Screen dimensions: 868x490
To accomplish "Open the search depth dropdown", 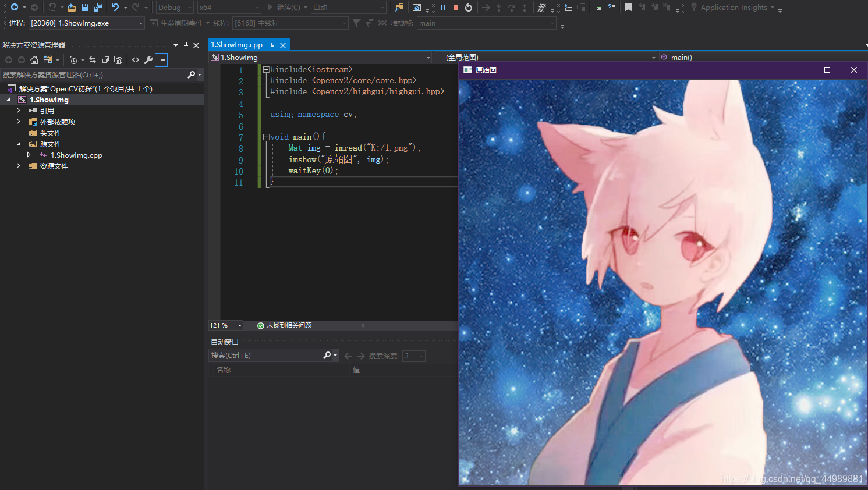I will (414, 356).
